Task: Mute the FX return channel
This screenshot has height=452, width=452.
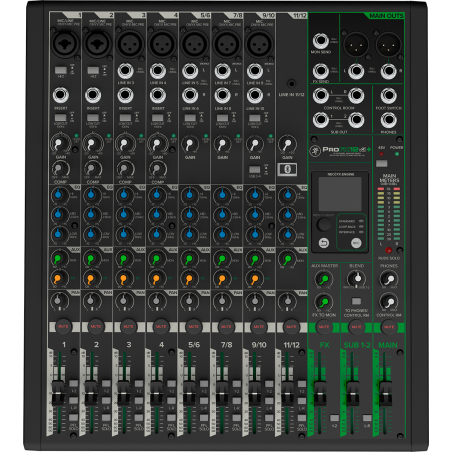Action: pos(324,327)
